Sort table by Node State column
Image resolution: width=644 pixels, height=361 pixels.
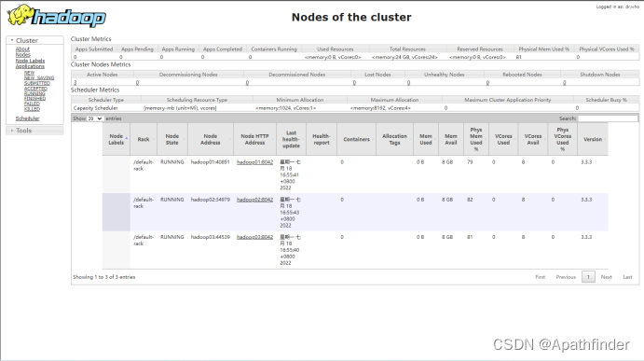(172, 139)
